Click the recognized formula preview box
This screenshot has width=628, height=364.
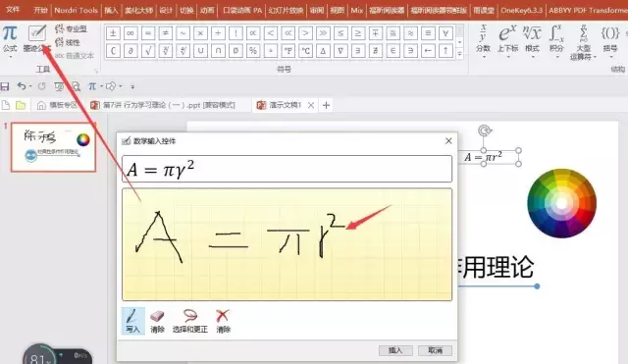[288, 169]
